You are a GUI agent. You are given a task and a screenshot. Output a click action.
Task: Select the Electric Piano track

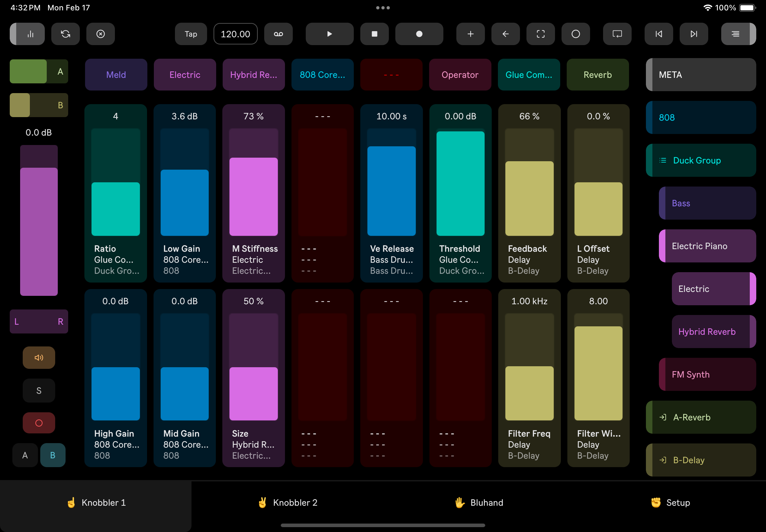[x=707, y=246]
